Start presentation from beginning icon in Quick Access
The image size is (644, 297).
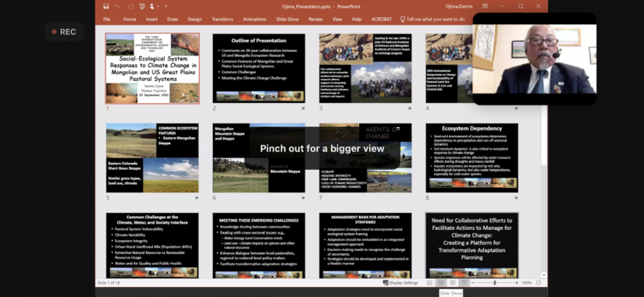tap(142, 6)
